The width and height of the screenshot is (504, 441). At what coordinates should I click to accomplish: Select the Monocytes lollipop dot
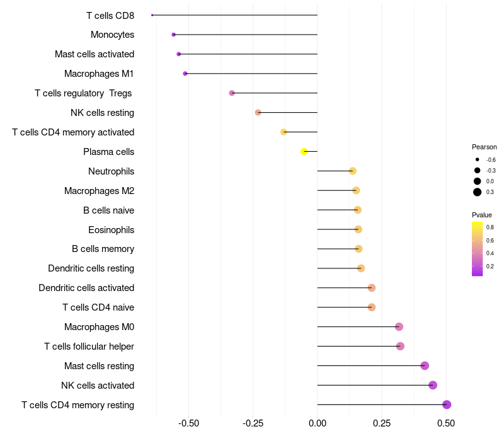pyautogui.click(x=174, y=35)
